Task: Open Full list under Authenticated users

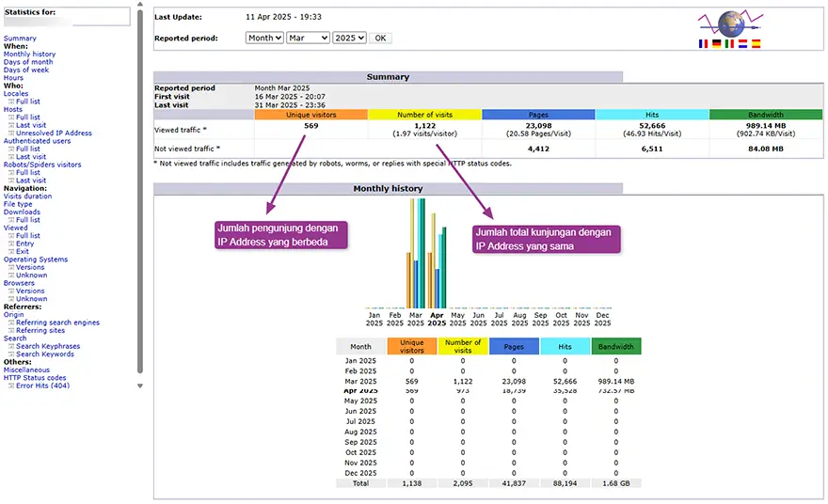Action: point(28,149)
